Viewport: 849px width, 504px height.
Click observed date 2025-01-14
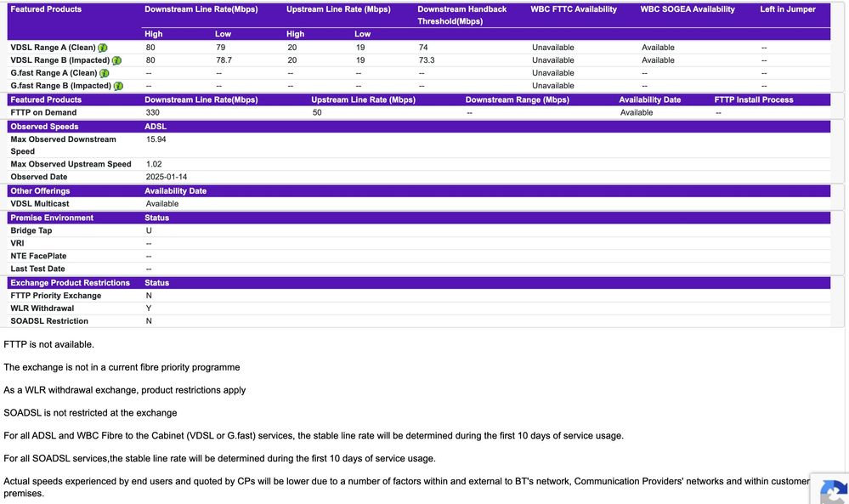(x=167, y=177)
